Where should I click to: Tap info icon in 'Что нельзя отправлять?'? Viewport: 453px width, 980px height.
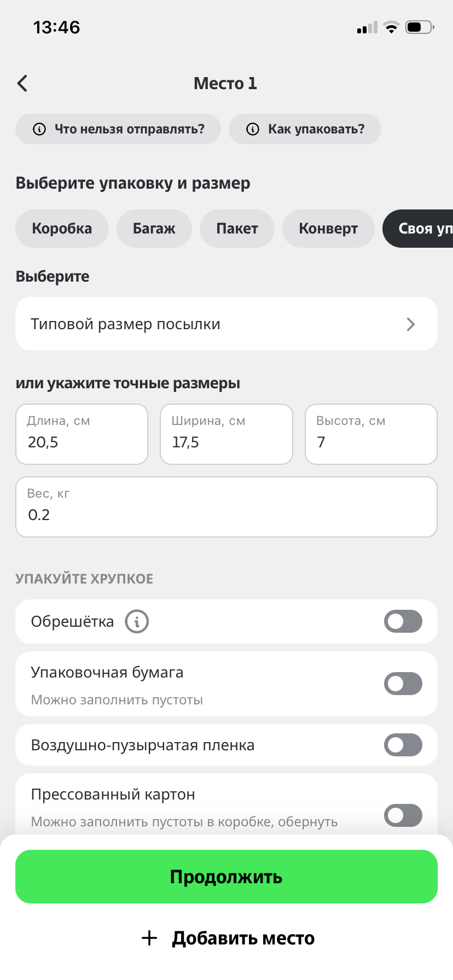(x=39, y=129)
